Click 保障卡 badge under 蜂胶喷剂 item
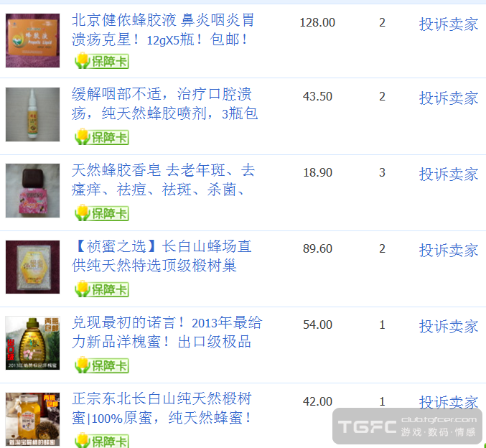486x448 pixels. click(x=102, y=137)
